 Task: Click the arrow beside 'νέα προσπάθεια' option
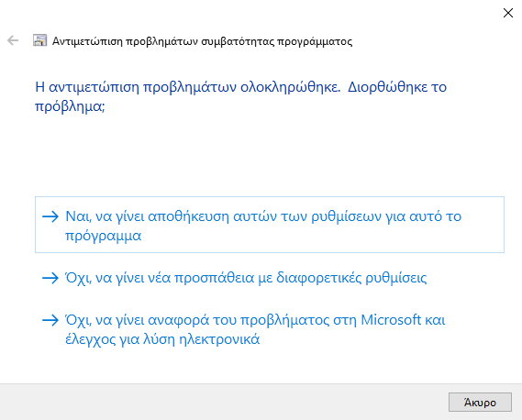click(50, 278)
